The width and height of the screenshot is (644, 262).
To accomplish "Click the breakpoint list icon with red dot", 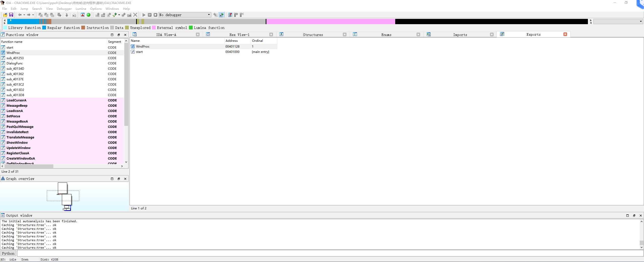I will (230, 15).
